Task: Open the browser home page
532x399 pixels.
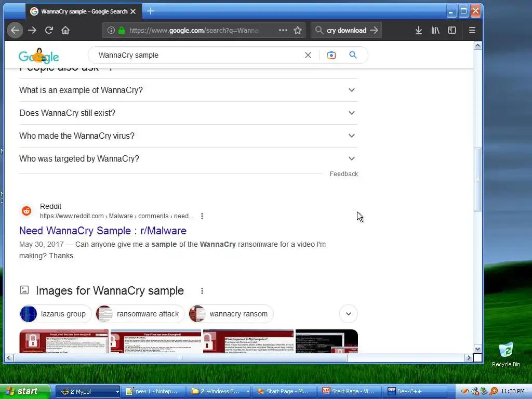Action: point(65,30)
